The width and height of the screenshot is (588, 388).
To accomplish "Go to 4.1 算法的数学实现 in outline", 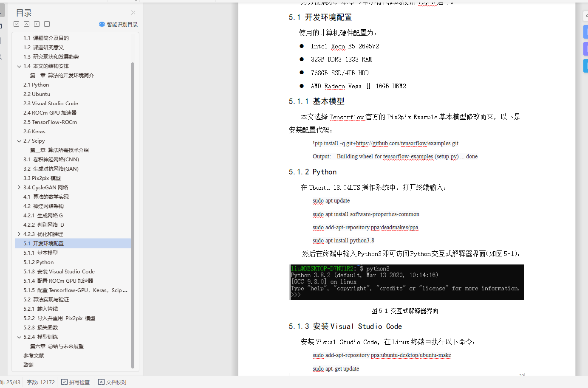I will pyautogui.click(x=46, y=197).
